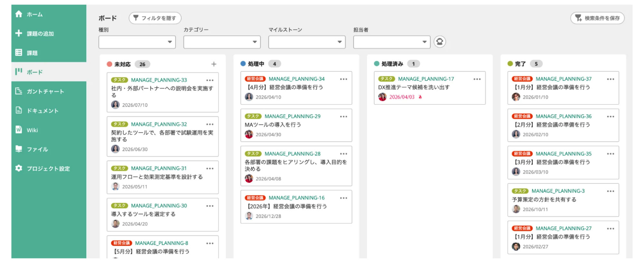Screen dimensions: 644x263
Task: Expand the 種別 dropdown
Action: (x=137, y=42)
